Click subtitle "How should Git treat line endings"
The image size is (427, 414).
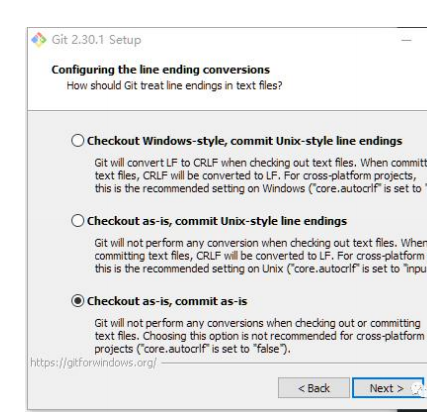pos(174,86)
